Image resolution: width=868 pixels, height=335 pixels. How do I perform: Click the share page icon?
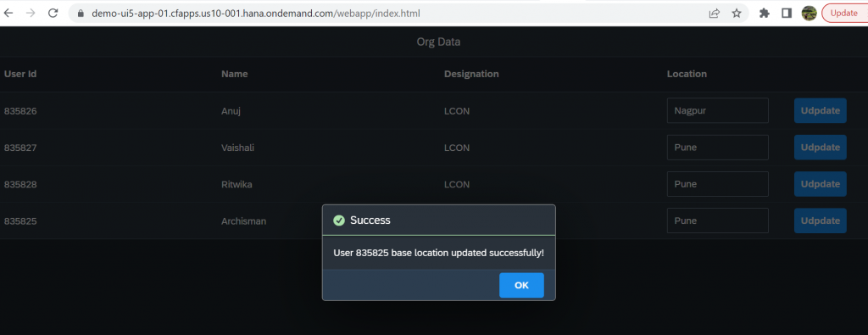point(714,14)
